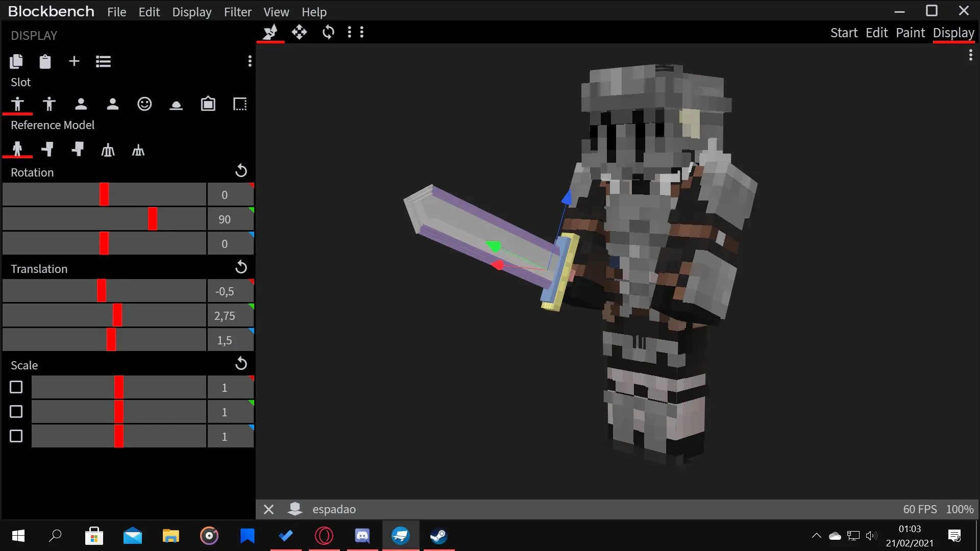Screen dimensions: 980x551
Task: Tick the first Scale axis checkbox
Action: click(16, 387)
